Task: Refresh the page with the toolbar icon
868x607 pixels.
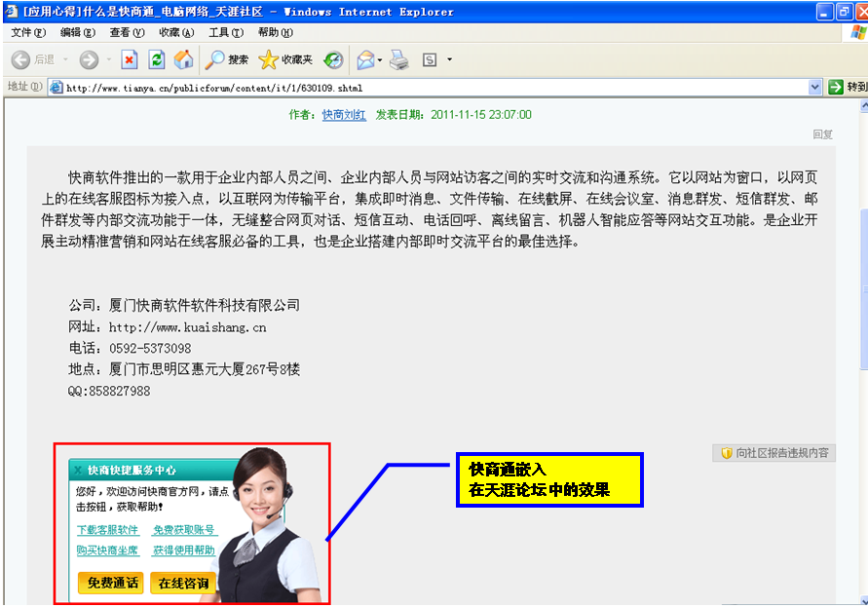Action: tap(156, 60)
